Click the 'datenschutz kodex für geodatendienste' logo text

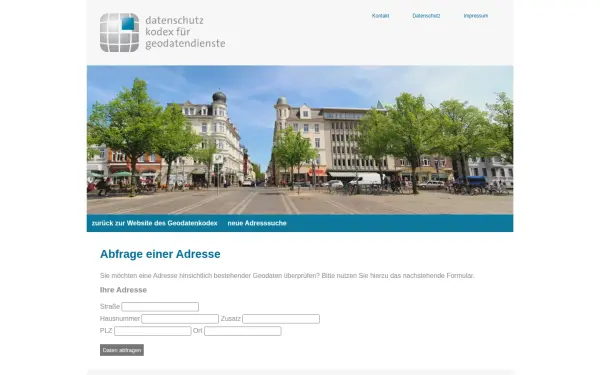185,32
